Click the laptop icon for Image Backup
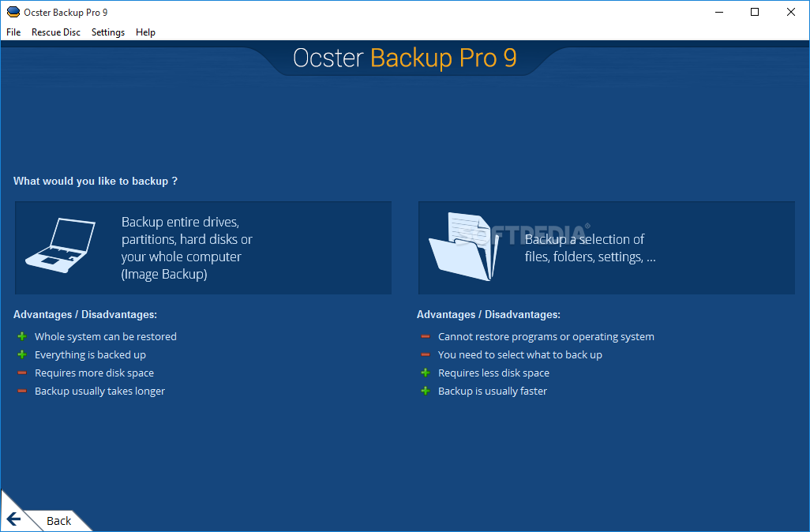The width and height of the screenshot is (810, 532). point(61,245)
